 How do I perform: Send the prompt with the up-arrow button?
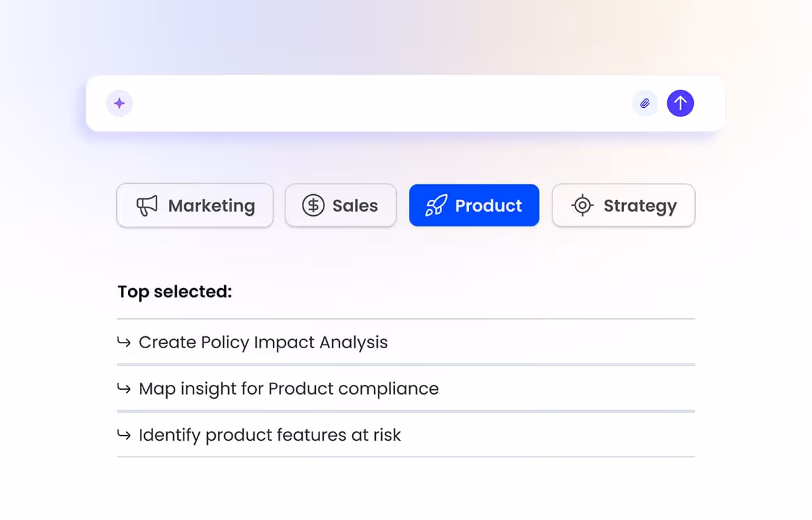pyautogui.click(x=680, y=104)
